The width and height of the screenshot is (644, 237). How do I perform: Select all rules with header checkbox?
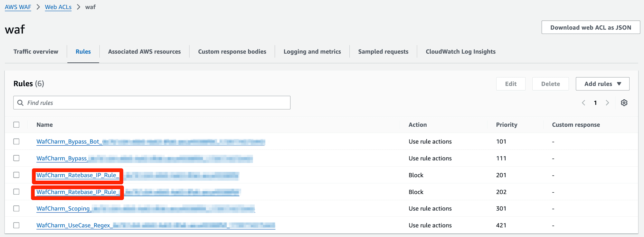pos(16,125)
